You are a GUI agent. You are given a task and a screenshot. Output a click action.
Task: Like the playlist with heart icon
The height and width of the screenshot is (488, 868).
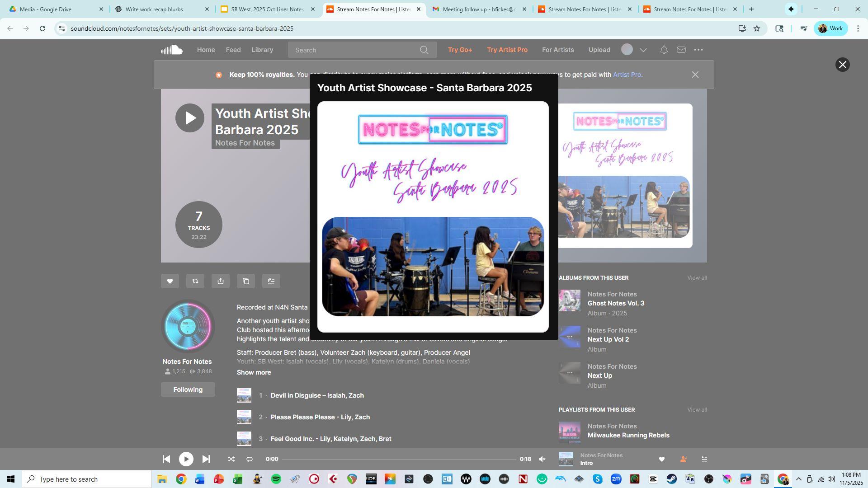(x=170, y=281)
